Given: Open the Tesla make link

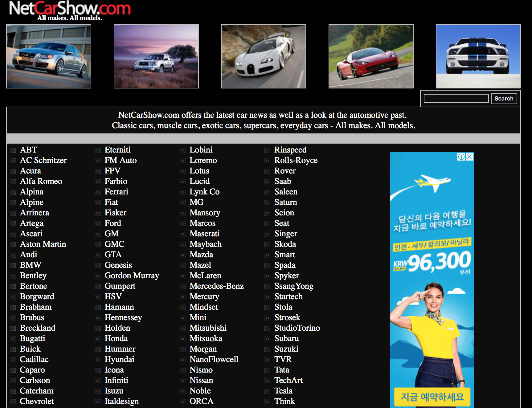Looking at the screenshot, I should [284, 391].
